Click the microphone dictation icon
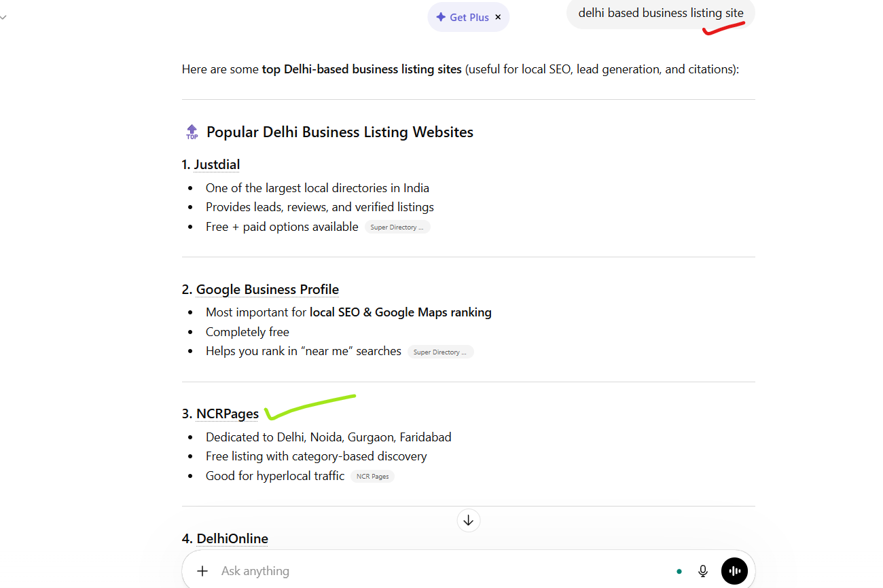The width and height of the screenshot is (883, 588). tap(703, 571)
